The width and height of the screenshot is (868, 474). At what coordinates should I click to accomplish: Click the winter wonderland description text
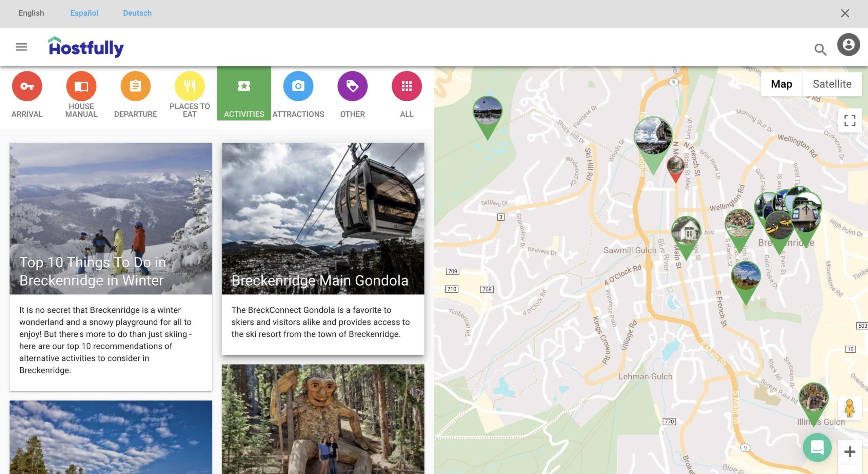pyautogui.click(x=105, y=340)
